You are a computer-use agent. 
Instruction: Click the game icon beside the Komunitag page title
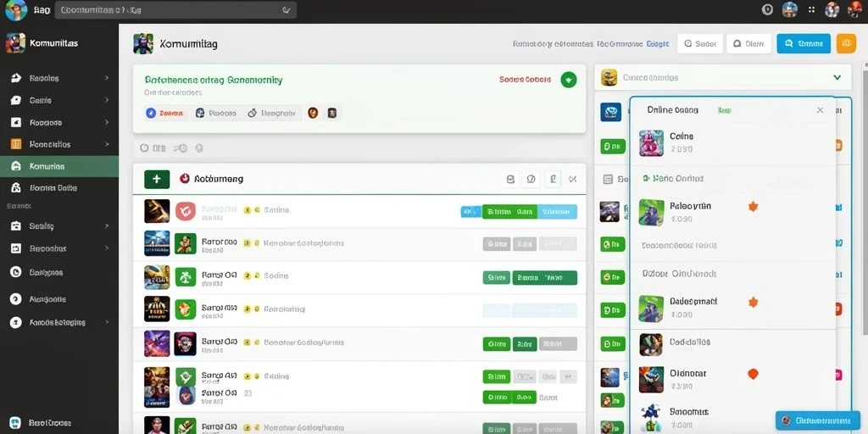click(x=142, y=44)
